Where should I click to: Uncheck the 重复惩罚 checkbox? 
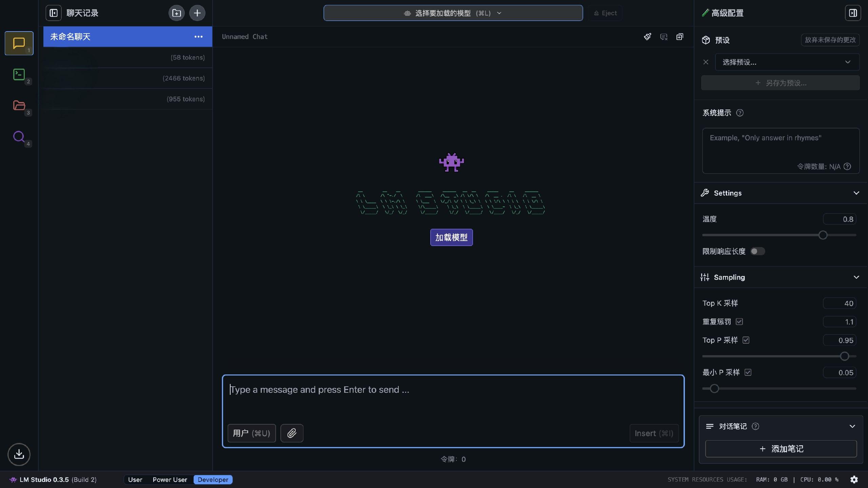(739, 322)
